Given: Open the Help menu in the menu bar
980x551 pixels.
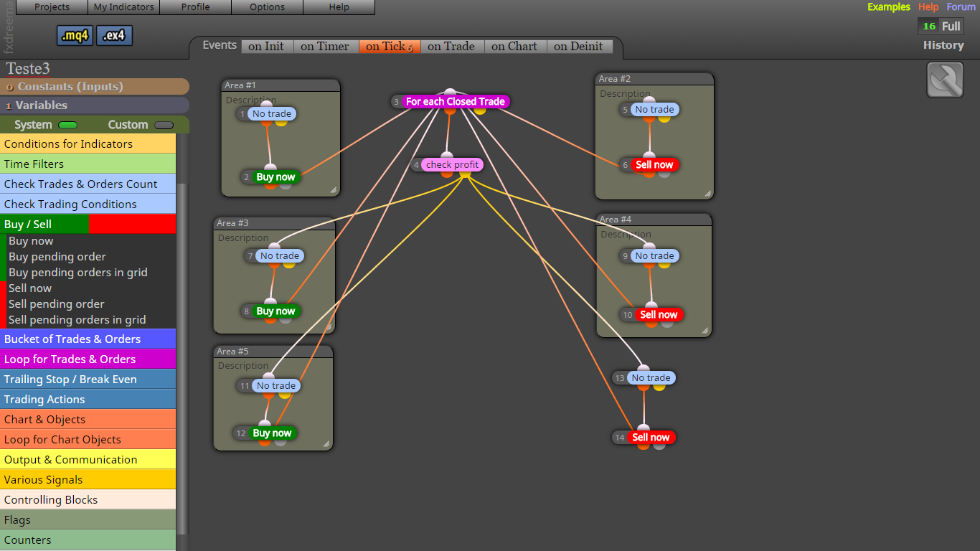Looking at the screenshot, I should point(339,7).
